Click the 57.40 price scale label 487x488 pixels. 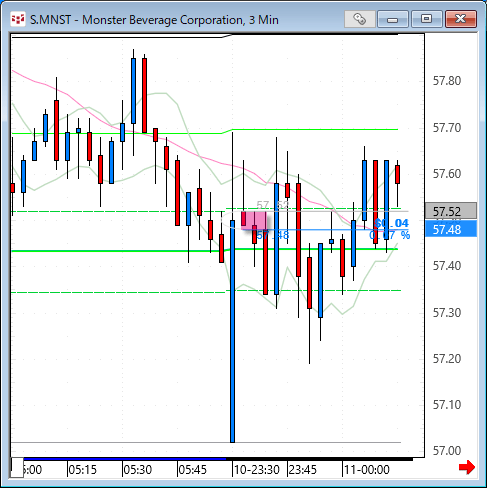point(447,266)
